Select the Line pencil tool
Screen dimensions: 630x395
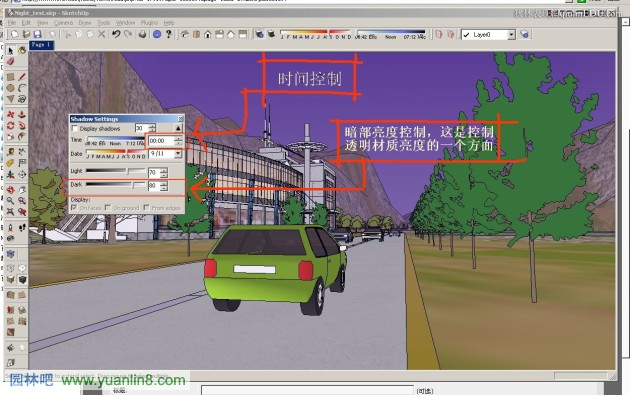click(x=22, y=77)
